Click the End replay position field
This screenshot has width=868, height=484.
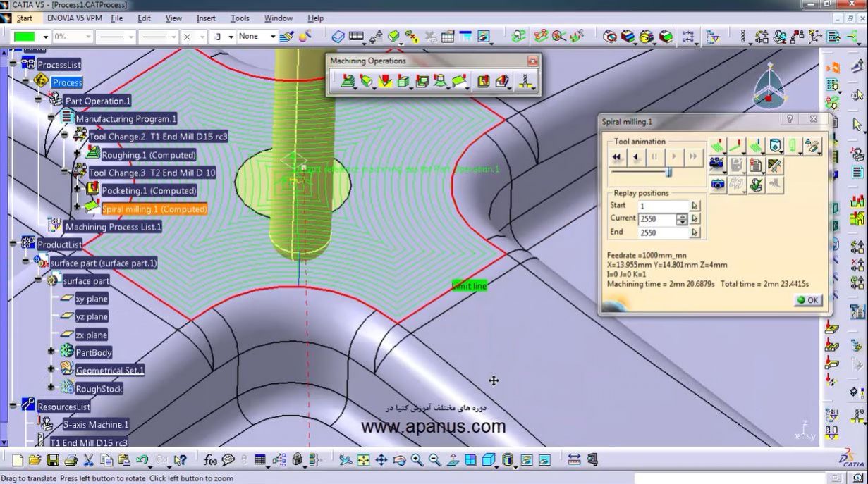click(663, 232)
